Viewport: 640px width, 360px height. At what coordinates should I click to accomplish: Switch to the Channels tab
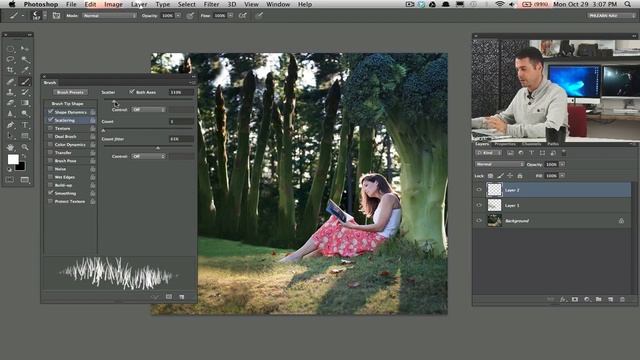[x=531, y=144]
